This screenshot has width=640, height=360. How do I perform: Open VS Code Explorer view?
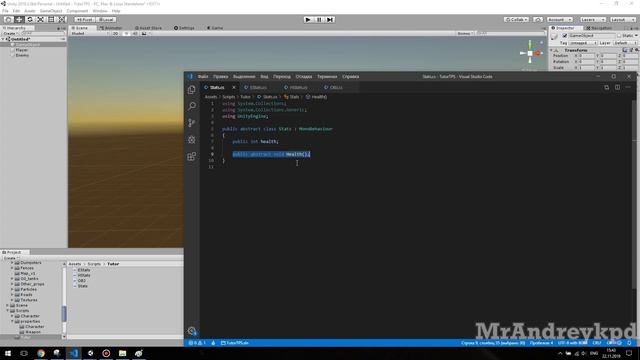pos(191,90)
